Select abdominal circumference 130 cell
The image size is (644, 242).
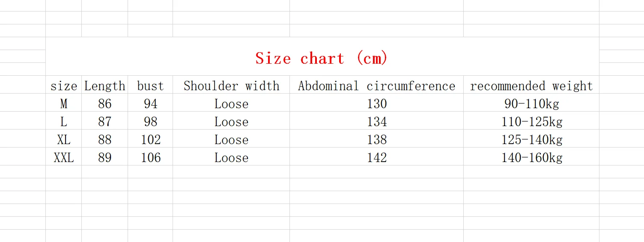point(377,103)
